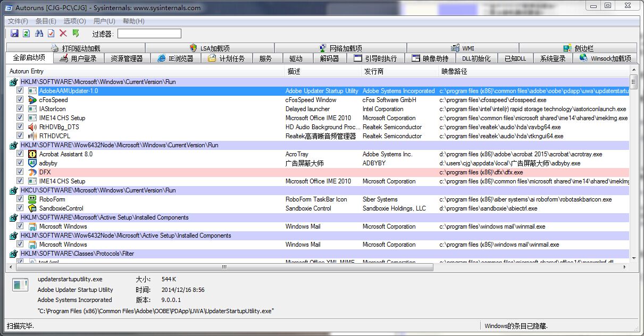Click the green Jump to Entry icon

(x=76, y=33)
